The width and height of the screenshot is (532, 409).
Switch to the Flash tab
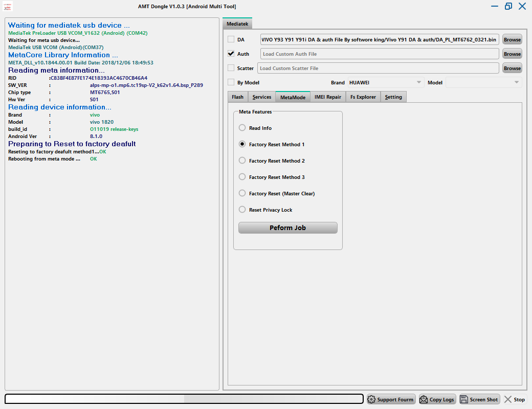(x=237, y=97)
